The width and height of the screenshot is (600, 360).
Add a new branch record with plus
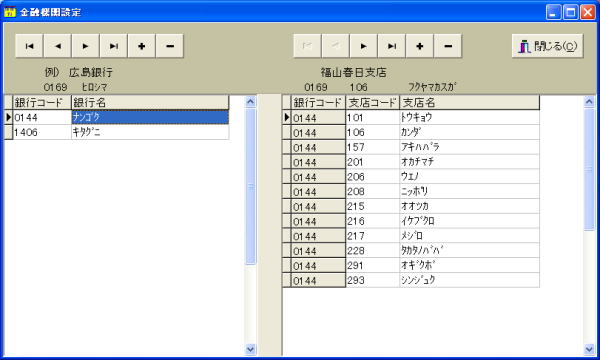pyautogui.click(x=420, y=46)
